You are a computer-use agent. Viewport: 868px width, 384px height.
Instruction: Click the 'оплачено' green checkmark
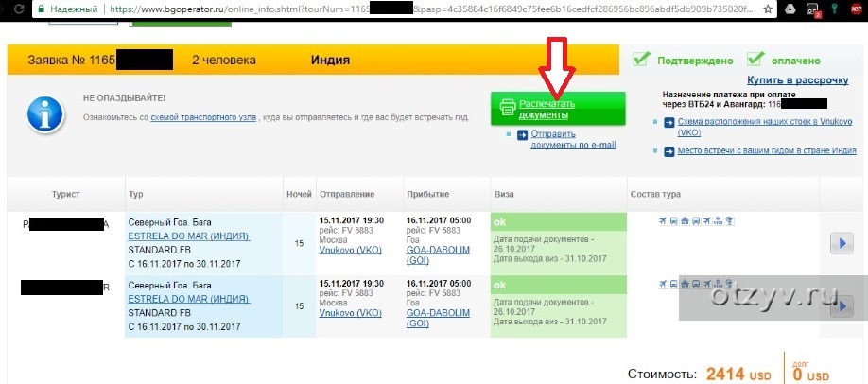(756, 59)
